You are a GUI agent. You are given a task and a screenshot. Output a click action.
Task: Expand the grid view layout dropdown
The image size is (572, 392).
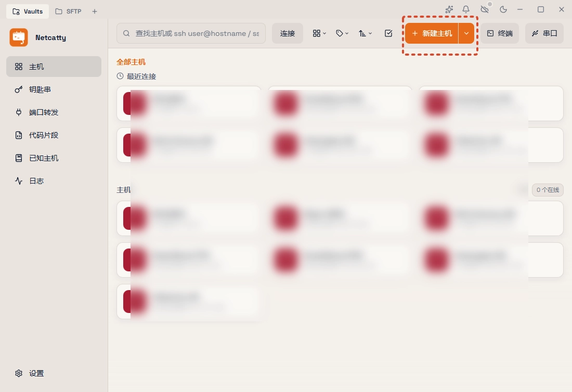319,33
